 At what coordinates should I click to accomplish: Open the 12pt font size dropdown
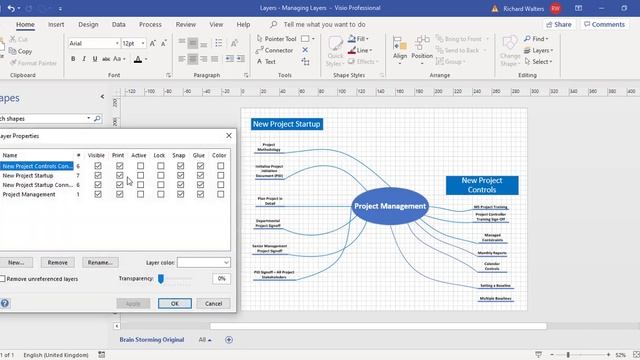143,43
